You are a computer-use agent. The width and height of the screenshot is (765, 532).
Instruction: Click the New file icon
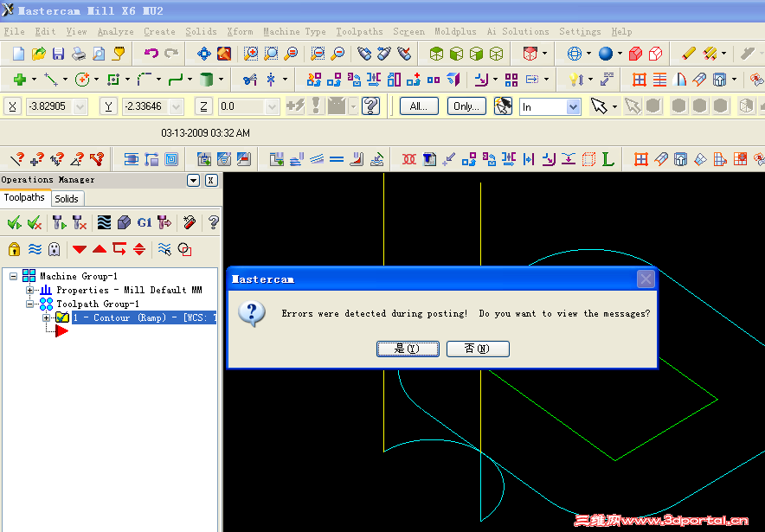click(18, 53)
